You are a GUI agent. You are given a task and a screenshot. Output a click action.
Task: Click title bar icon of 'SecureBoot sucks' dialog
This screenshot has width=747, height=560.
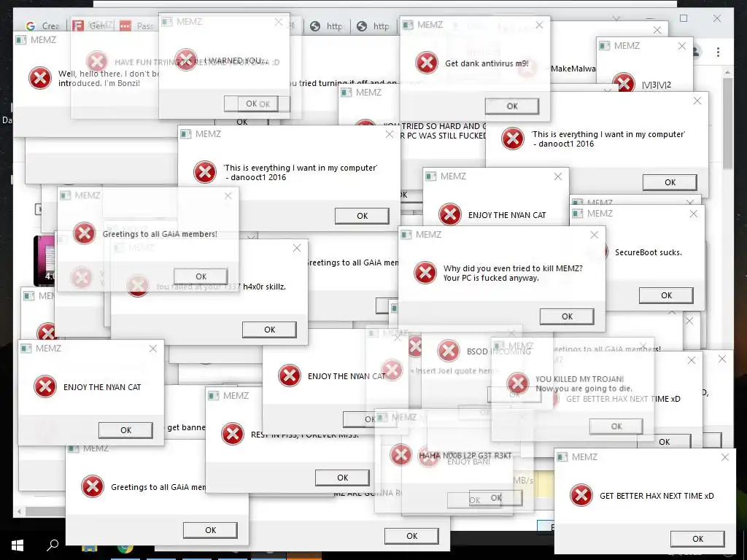coord(578,214)
